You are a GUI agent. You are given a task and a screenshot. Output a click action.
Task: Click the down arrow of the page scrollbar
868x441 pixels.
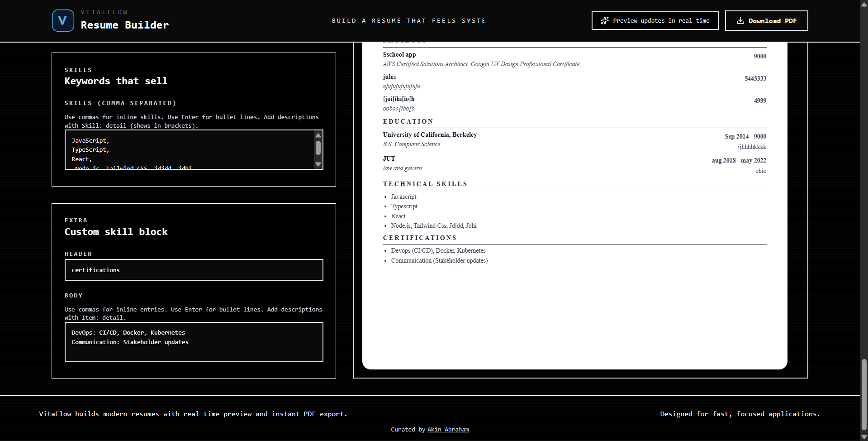pos(864,437)
